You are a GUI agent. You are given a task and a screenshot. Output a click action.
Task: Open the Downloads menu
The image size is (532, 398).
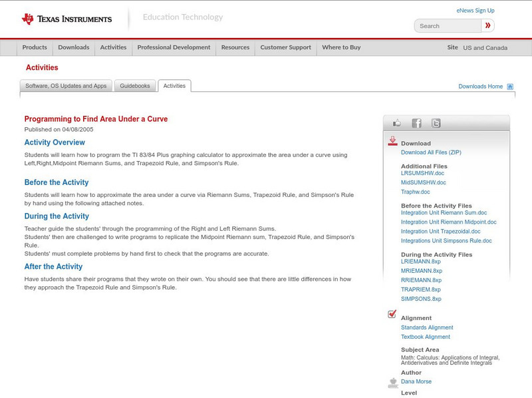coord(74,47)
